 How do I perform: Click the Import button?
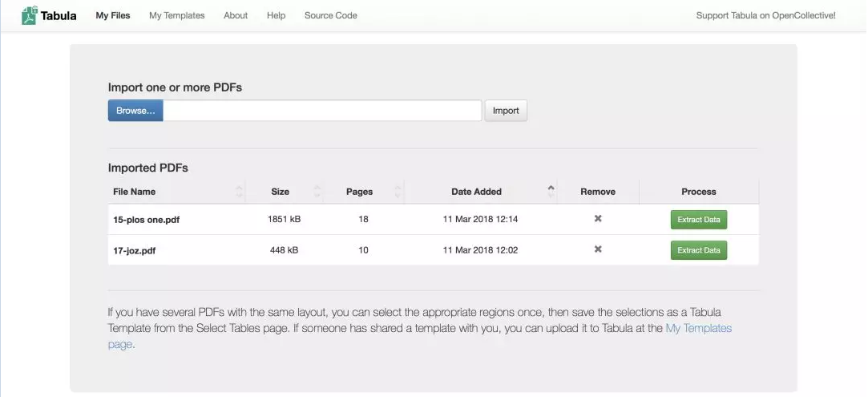pyautogui.click(x=506, y=111)
